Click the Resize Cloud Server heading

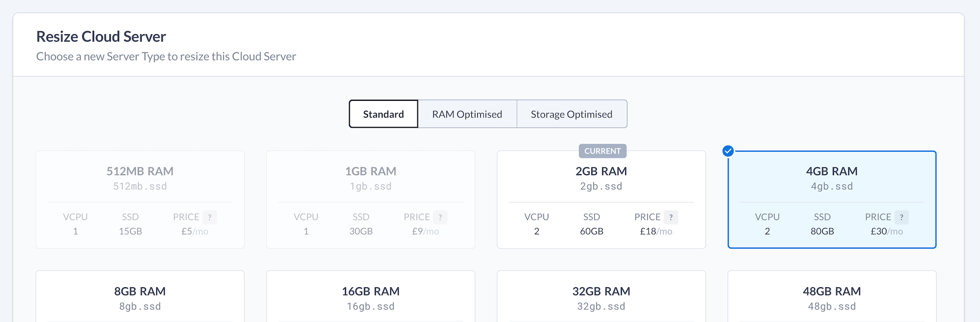coord(101,37)
